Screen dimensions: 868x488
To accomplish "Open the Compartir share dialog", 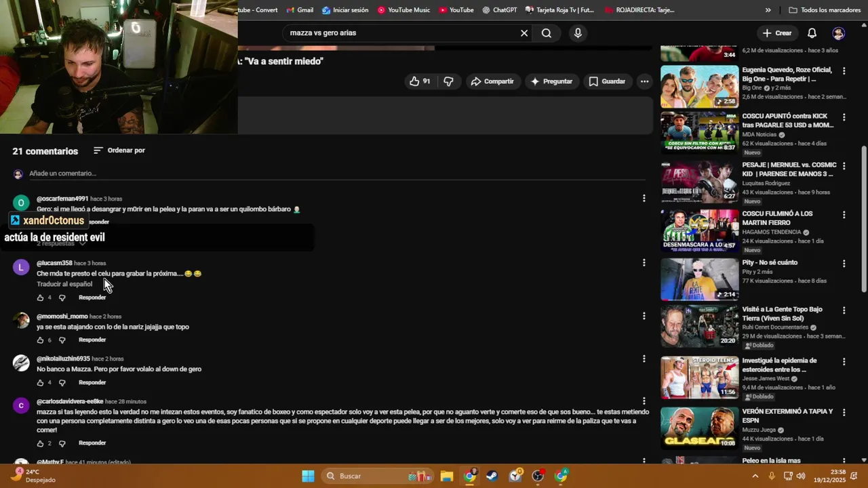I will [x=492, y=81].
